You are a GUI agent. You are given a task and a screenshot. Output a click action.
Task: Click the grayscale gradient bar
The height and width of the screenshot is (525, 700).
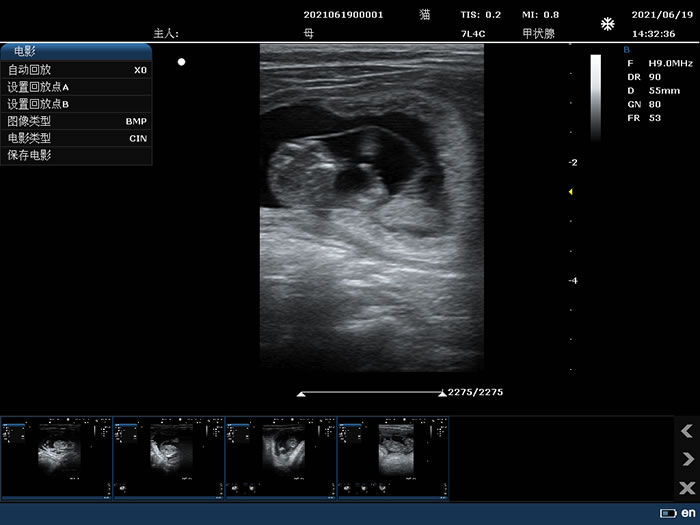click(596, 97)
